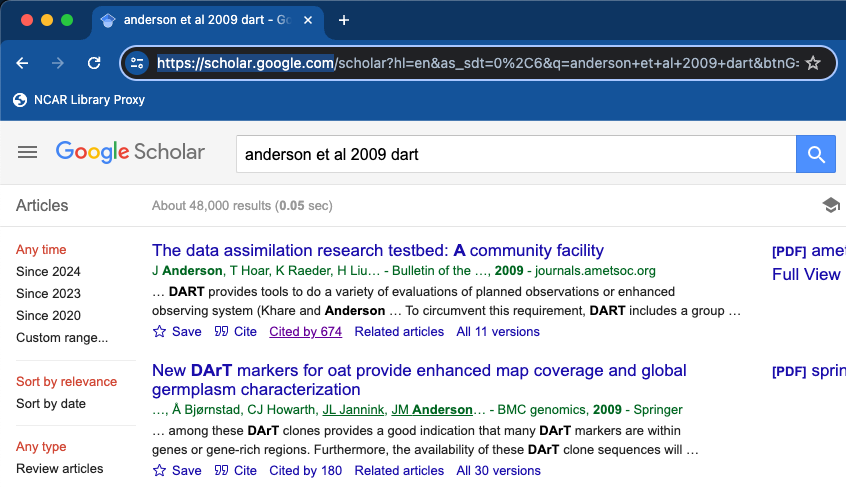Click the browser back arrow
846x488 pixels.
(x=23, y=63)
